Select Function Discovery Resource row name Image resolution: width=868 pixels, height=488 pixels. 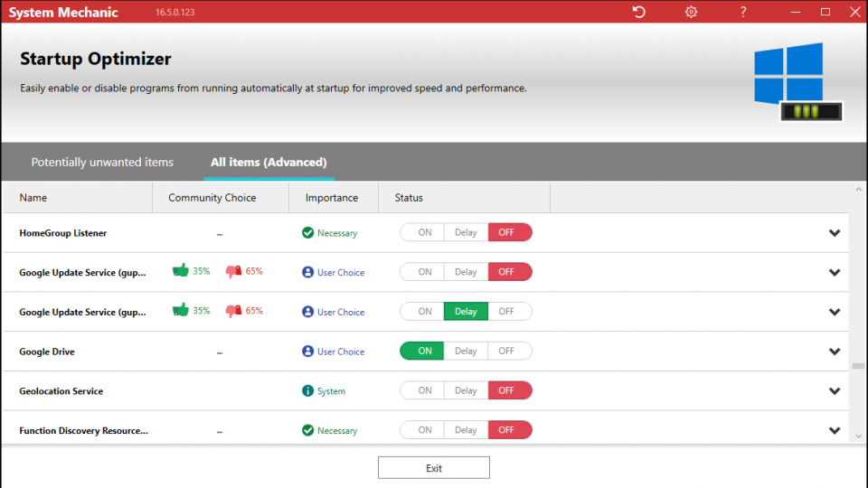[83, 430]
